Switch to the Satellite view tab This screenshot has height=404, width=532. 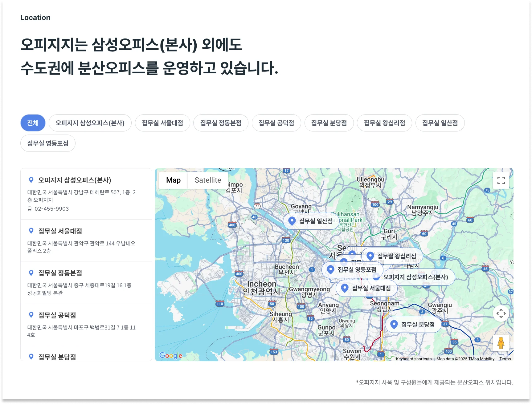coord(207,180)
